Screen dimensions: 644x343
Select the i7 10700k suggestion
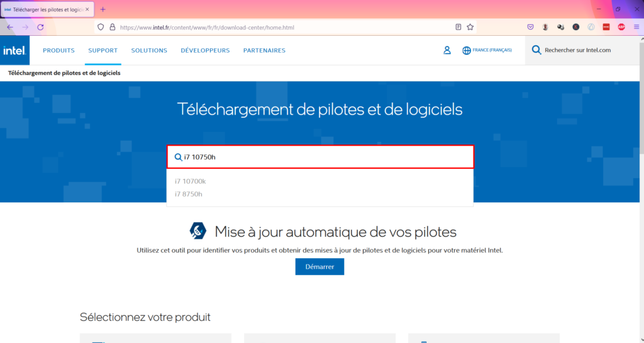190,181
